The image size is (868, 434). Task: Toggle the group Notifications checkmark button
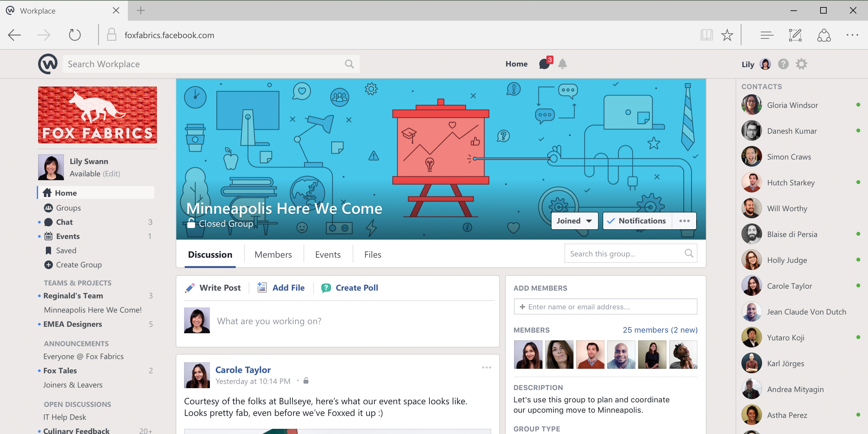click(637, 221)
